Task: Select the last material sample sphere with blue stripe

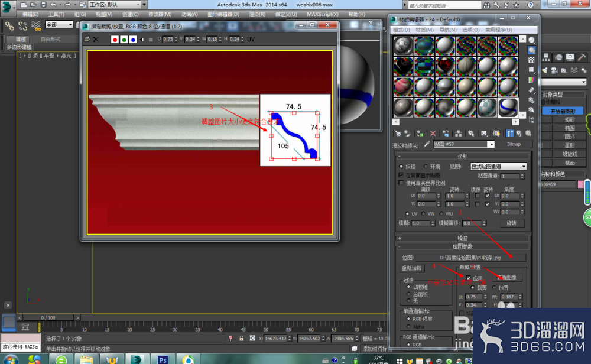Action: 508,108
